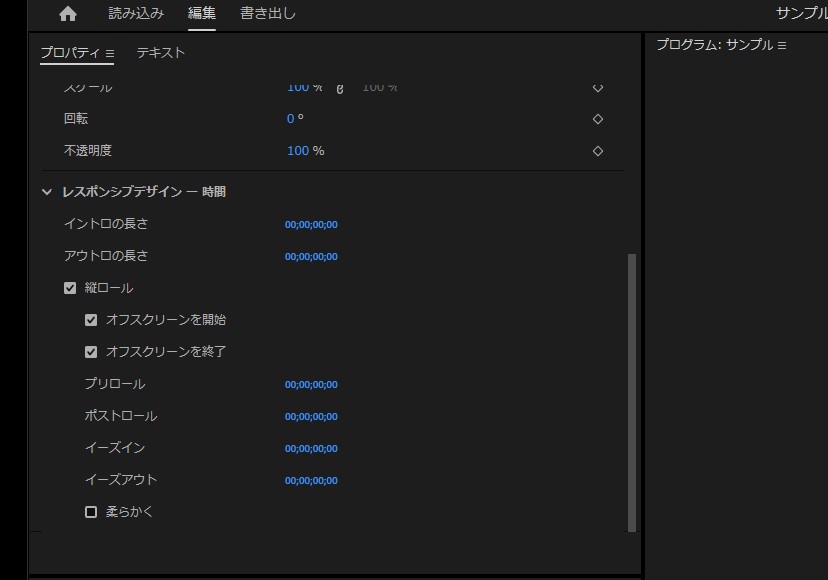The image size is (828, 580).
Task: Switch to the 書き出し workspace tab
Action: pos(267,14)
